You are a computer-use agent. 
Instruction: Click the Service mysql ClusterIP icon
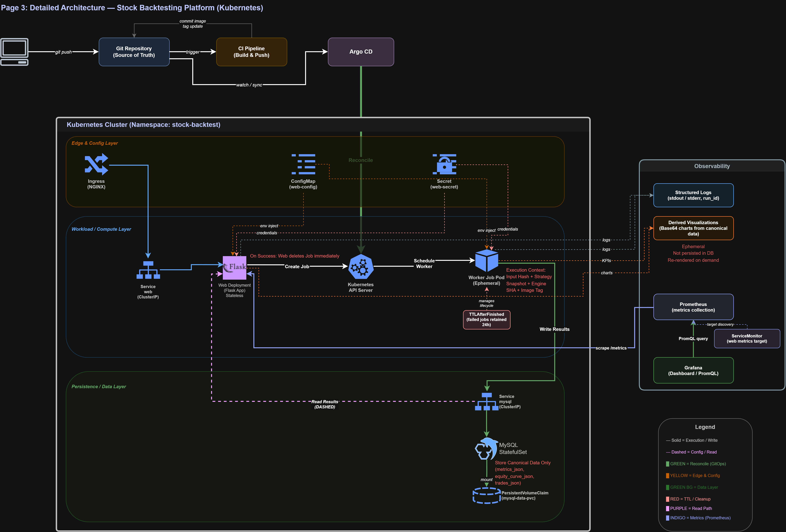(487, 402)
